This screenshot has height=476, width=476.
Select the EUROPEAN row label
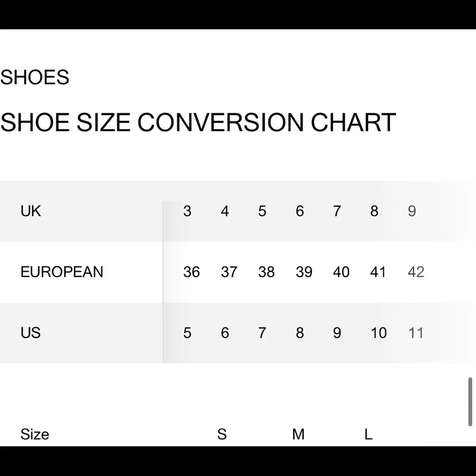pyautogui.click(x=62, y=272)
